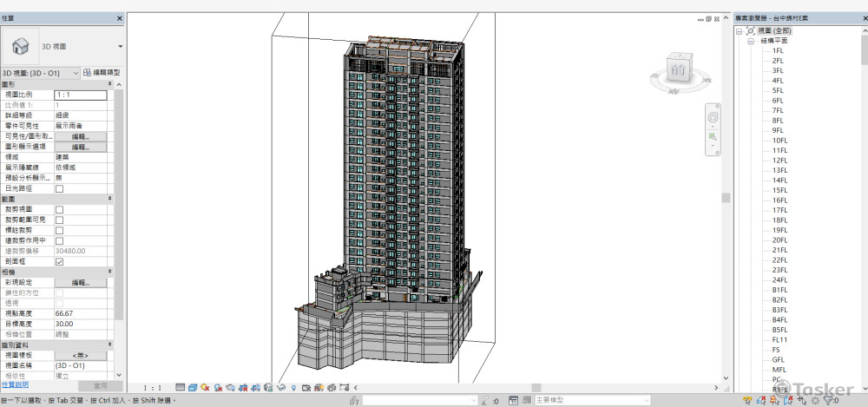Click the 3D view house type thumbnail
The height and width of the screenshot is (407, 868).
click(x=20, y=46)
